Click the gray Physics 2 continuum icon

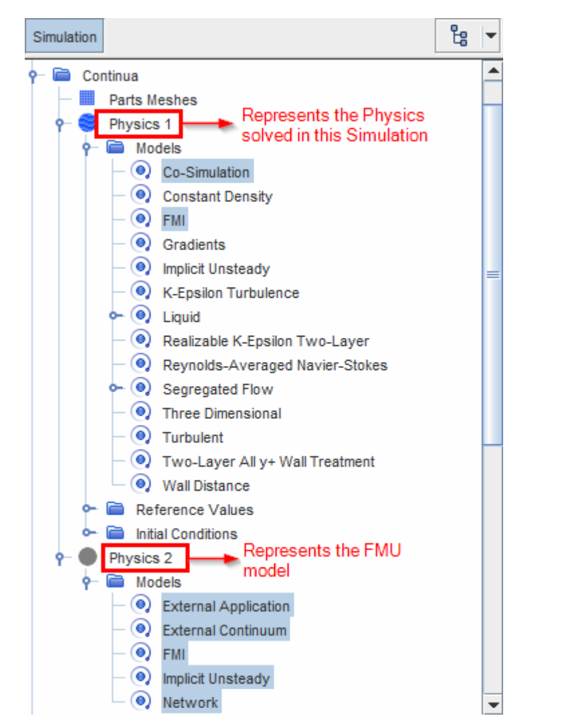click(x=87, y=557)
